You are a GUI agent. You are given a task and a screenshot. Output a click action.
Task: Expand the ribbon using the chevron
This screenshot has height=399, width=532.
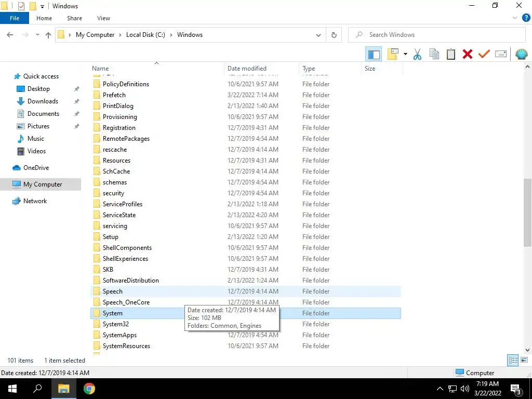(x=515, y=18)
